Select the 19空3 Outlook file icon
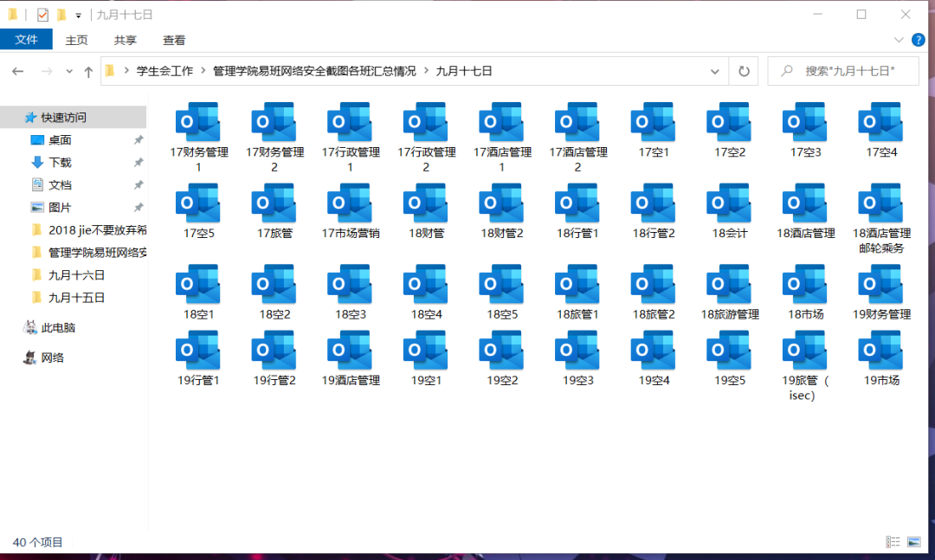This screenshot has height=560, width=935. coord(577,351)
